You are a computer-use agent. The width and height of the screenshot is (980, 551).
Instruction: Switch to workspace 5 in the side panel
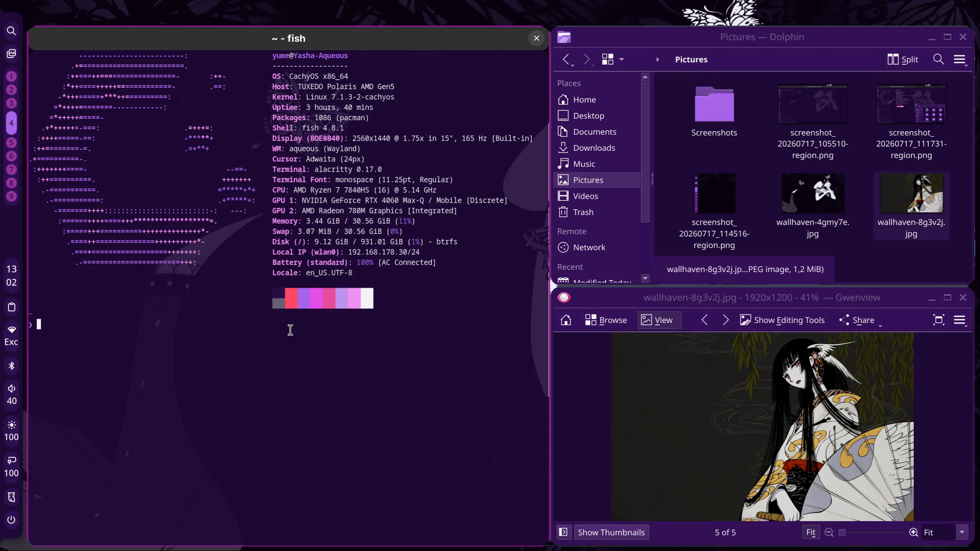(x=11, y=143)
